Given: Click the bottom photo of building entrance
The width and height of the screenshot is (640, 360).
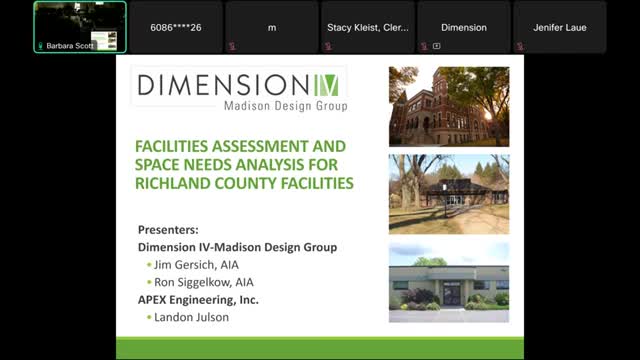Looking at the screenshot, I should pos(449,282).
